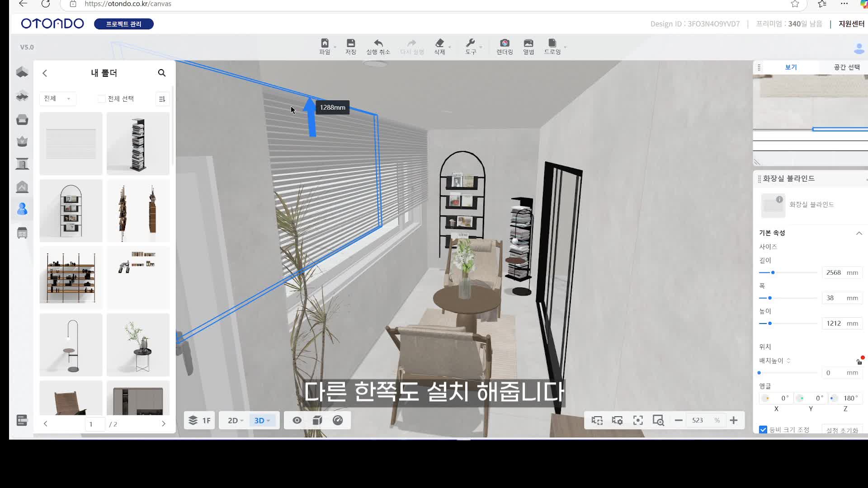The image size is (868, 488).
Task: Search in My Folder panel
Action: point(162,73)
